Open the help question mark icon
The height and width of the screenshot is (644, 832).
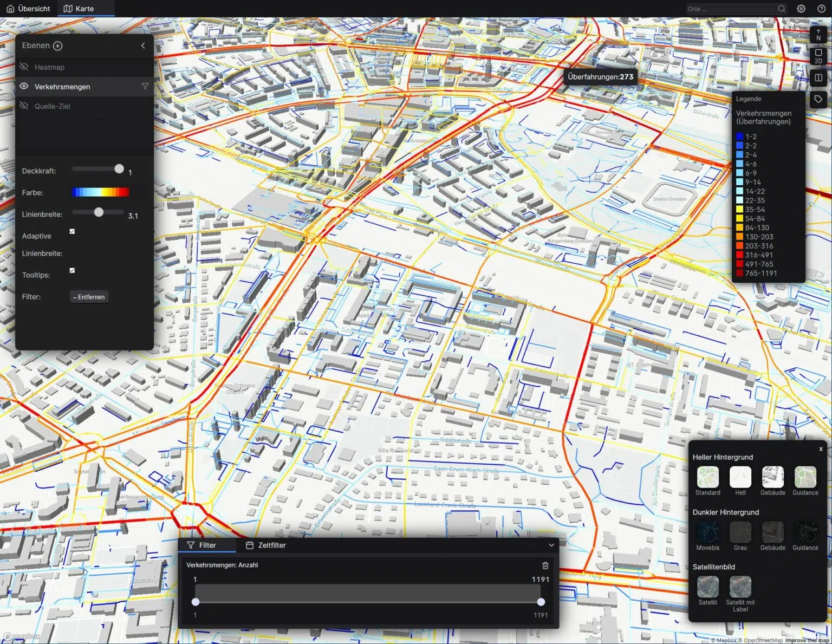coord(821,9)
